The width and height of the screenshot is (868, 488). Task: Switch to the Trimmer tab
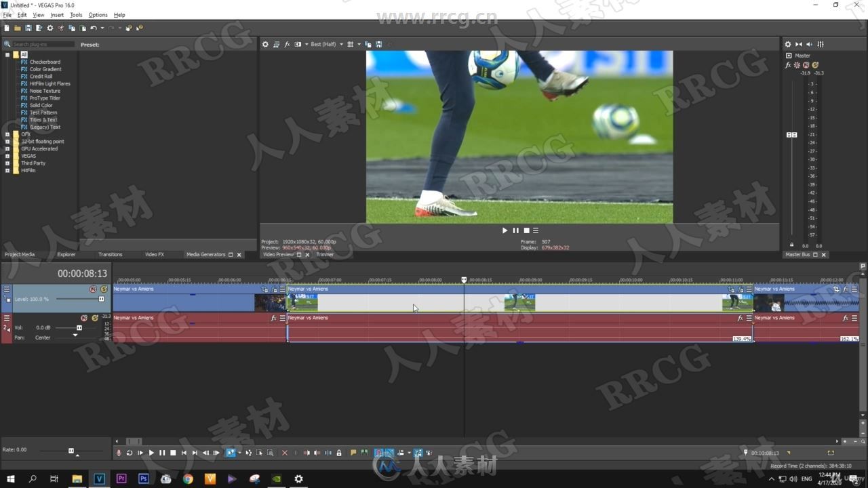325,255
